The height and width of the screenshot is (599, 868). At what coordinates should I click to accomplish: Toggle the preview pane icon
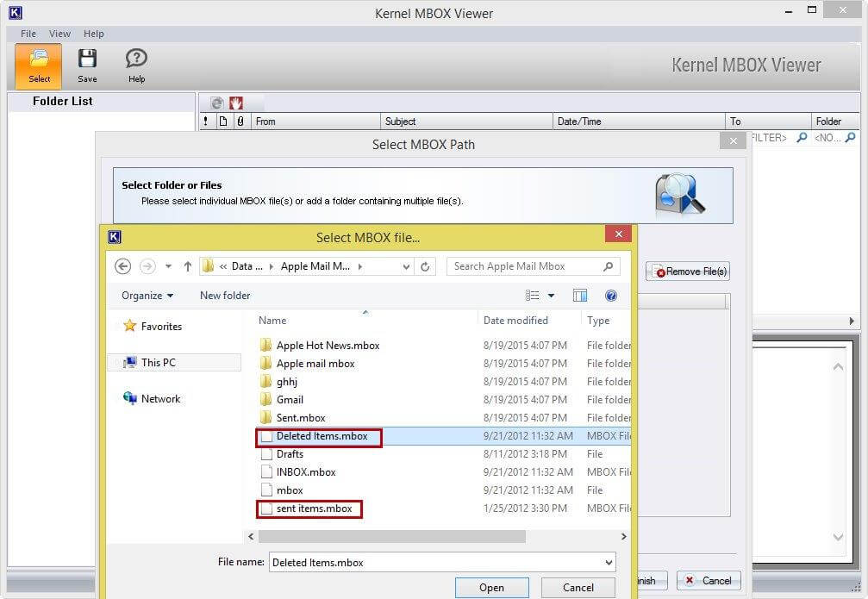[x=579, y=296]
